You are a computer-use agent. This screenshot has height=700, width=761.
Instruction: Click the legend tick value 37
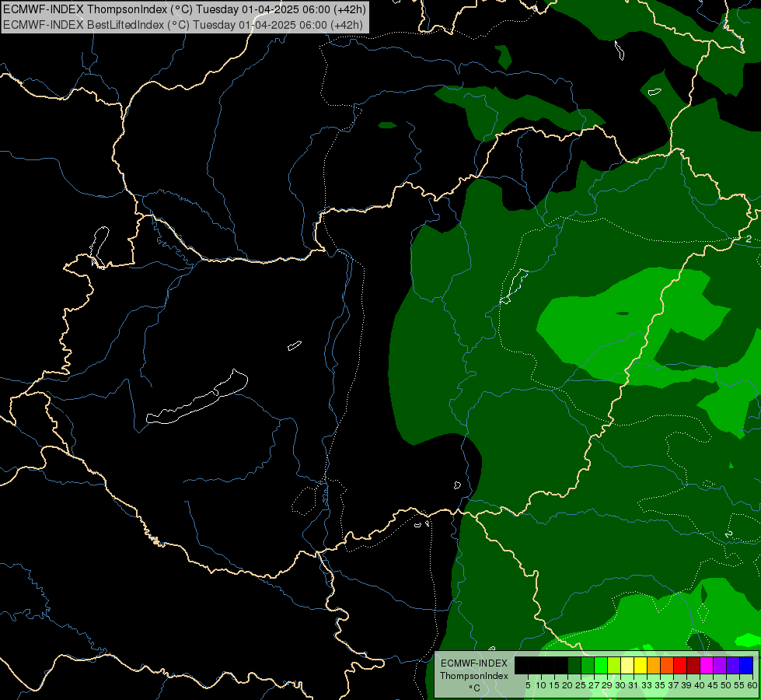click(x=674, y=685)
